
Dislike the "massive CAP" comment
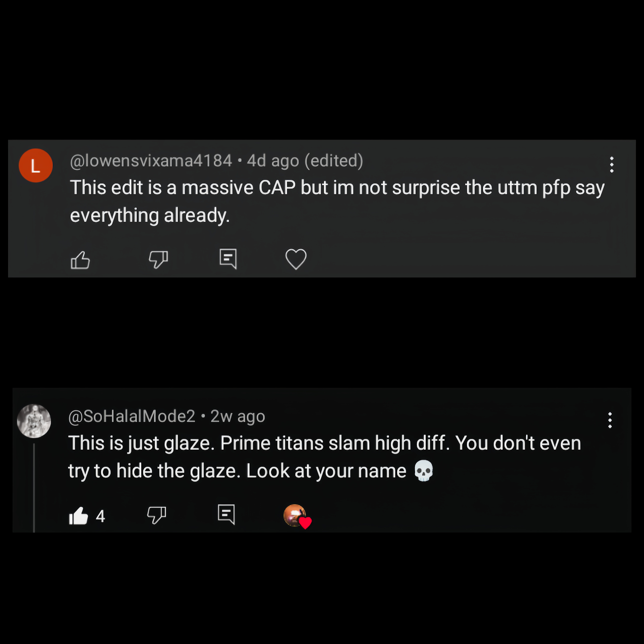[158, 259]
